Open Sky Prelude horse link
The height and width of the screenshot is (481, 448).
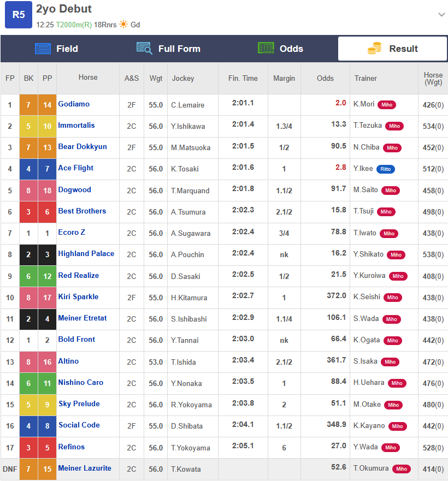pyautogui.click(x=79, y=403)
